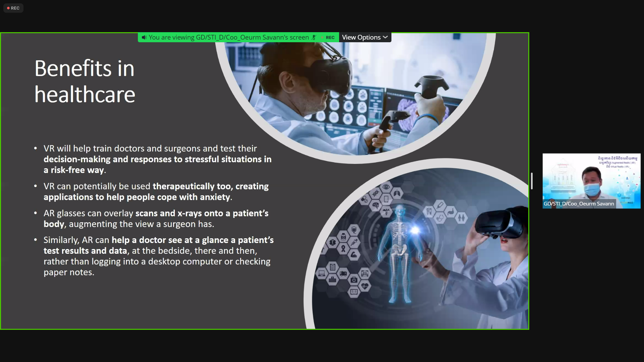Click the "Benefits in healthcare" slide title

(x=85, y=81)
